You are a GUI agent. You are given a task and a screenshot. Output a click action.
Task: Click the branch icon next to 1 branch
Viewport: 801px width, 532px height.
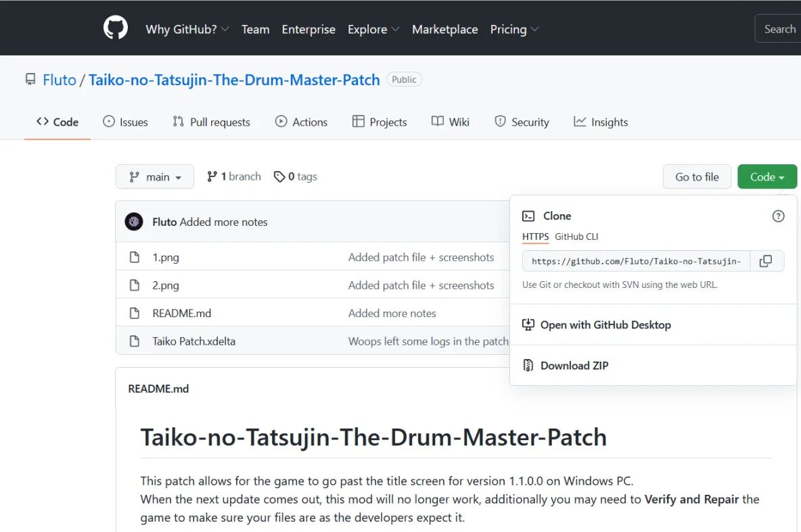pos(212,176)
